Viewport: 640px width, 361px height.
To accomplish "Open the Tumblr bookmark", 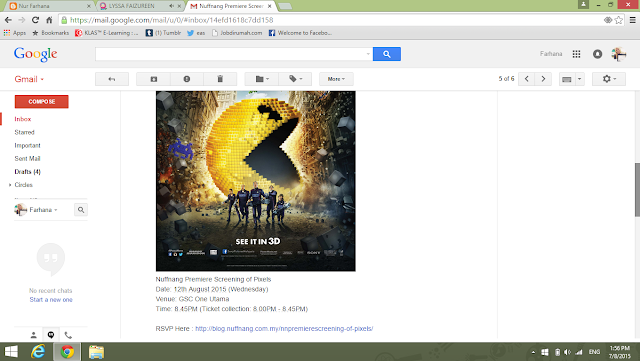I will 163,33.
